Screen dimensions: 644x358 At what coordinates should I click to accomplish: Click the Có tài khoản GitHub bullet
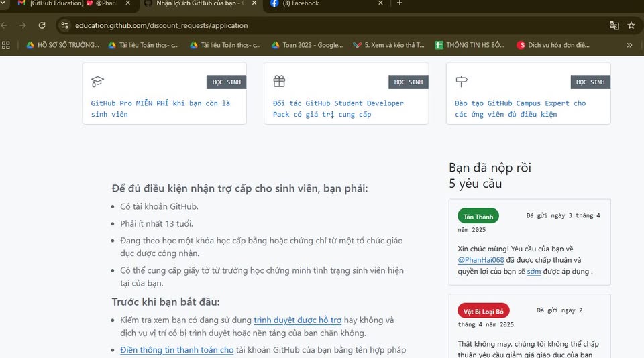coord(160,206)
